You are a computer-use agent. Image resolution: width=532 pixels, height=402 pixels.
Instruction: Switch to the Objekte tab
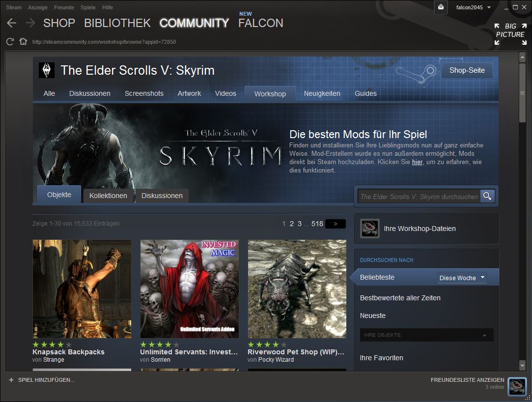[x=59, y=195]
